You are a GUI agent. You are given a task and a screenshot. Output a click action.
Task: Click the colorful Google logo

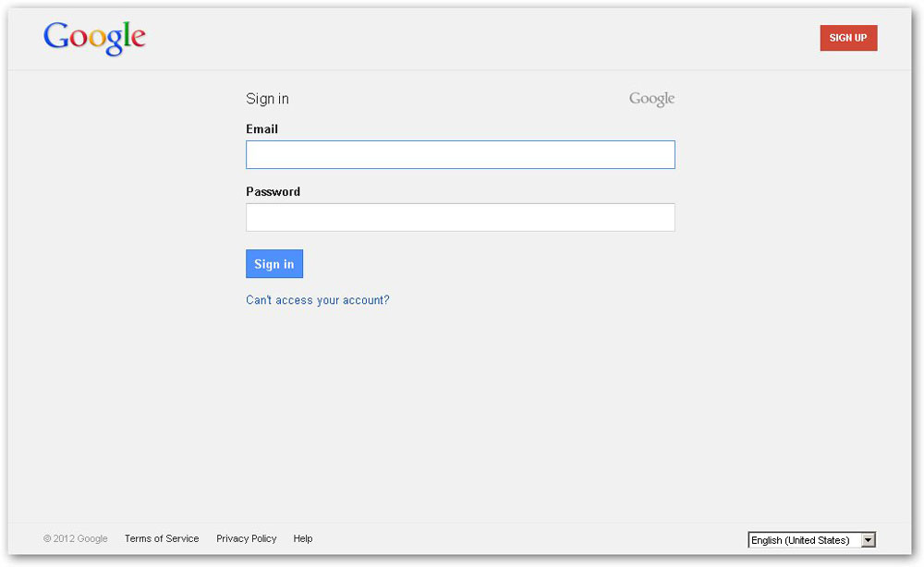(94, 38)
